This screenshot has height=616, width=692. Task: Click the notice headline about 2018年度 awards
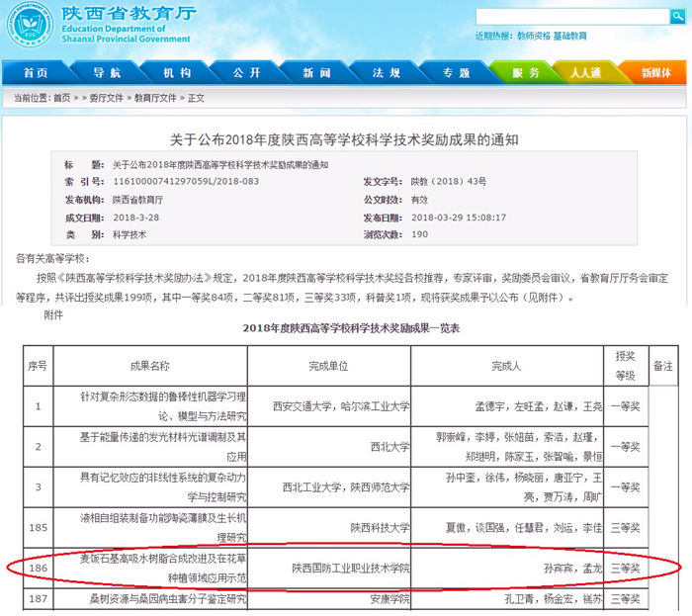(345, 140)
